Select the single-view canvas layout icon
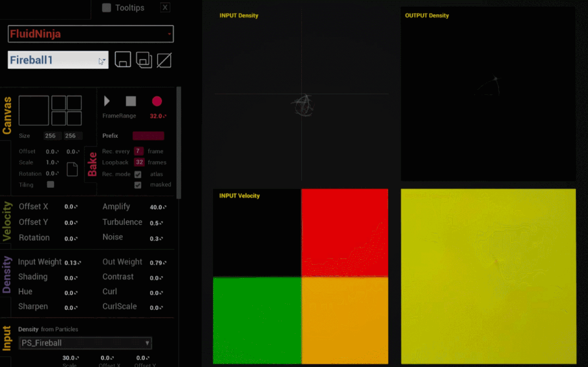The image size is (588, 367). 34,111
